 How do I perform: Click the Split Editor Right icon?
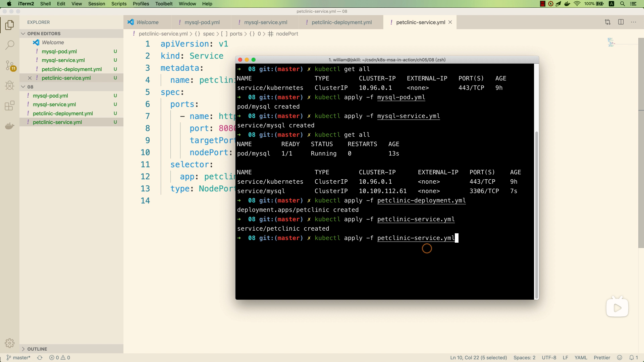pyautogui.click(x=621, y=22)
